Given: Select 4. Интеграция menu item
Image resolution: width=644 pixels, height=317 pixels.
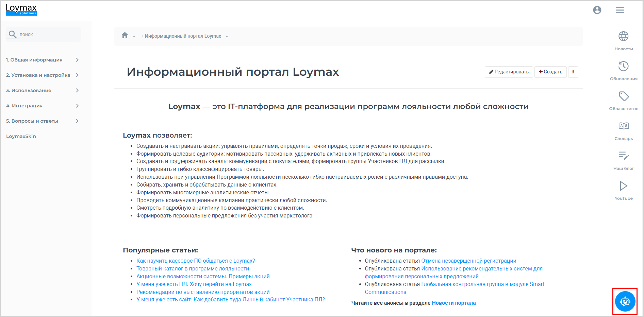Looking at the screenshot, I should (x=24, y=106).
